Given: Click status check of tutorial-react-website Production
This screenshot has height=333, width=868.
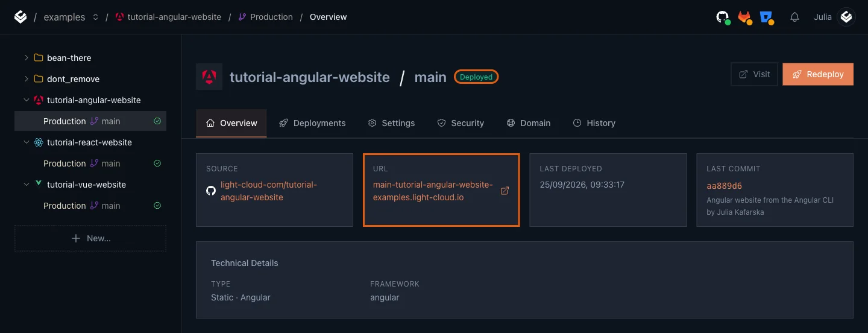Looking at the screenshot, I should pyautogui.click(x=157, y=163).
